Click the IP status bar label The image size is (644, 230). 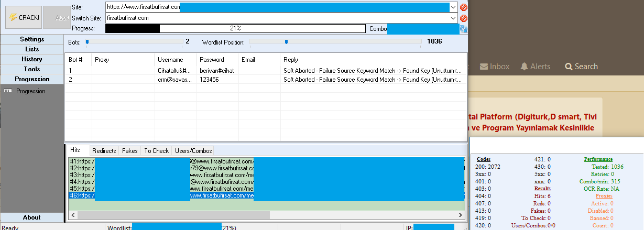click(x=409, y=228)
